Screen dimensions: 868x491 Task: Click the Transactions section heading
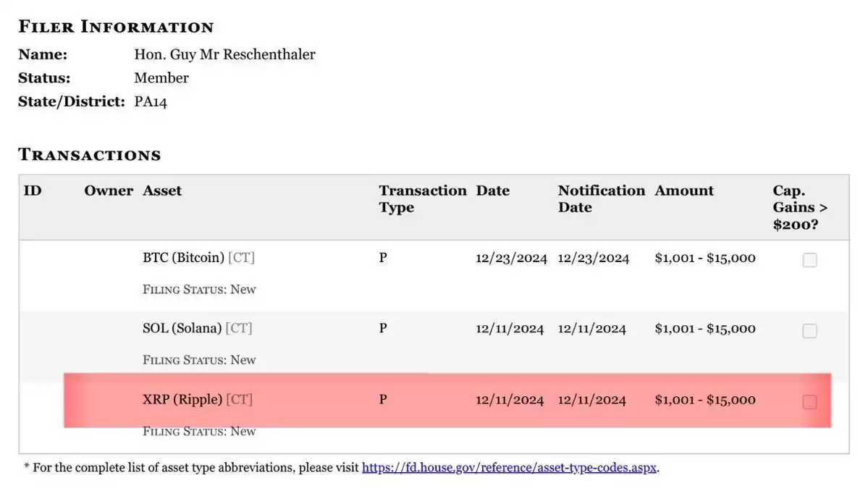pyautogui.click(x=90, y=154)
